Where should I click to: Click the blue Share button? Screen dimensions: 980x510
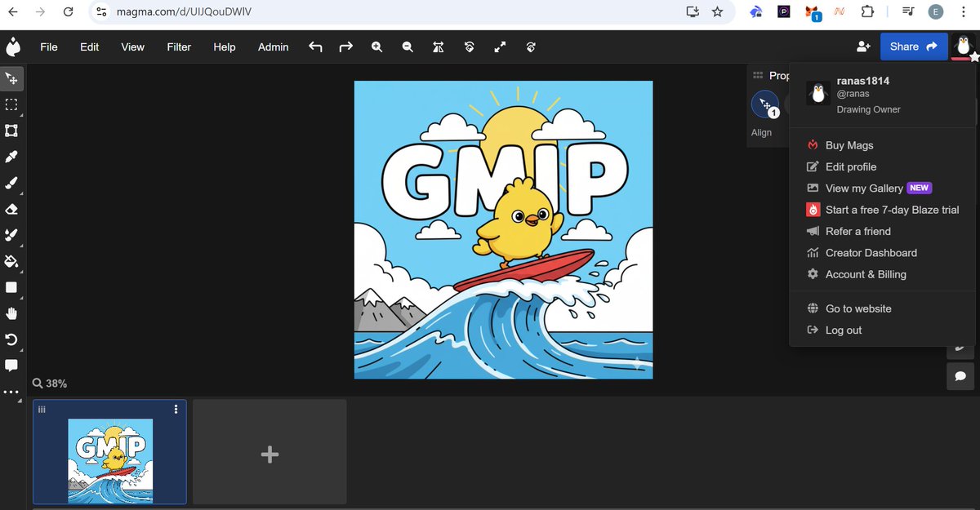click(x=914, y=47)
